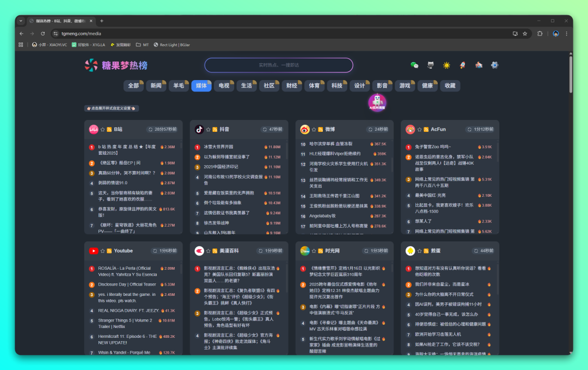This screenshot has width=588, height=370.
Task: Open the 小羿 - XIAOYI.VC bookmark
Action: pos(50,45)
